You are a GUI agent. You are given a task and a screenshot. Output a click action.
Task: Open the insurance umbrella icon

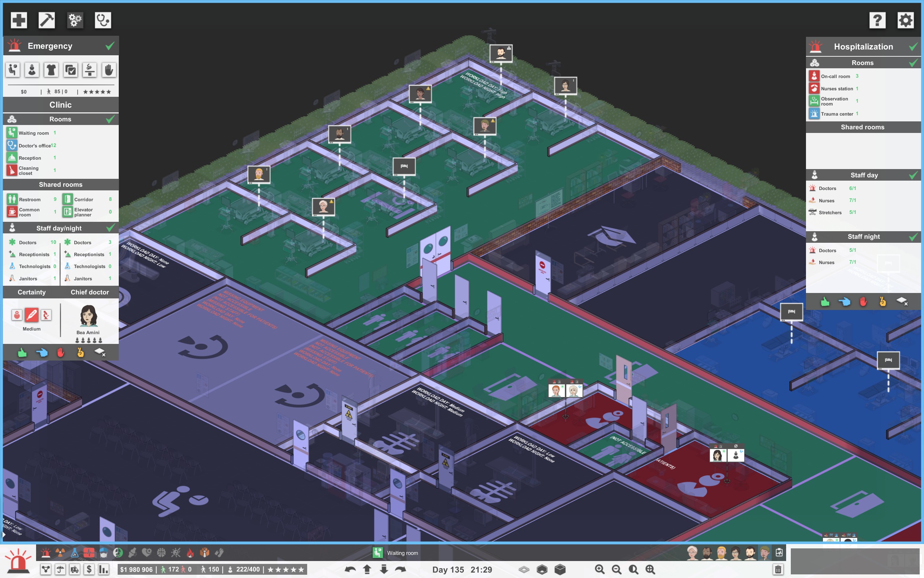pos(60,569)
